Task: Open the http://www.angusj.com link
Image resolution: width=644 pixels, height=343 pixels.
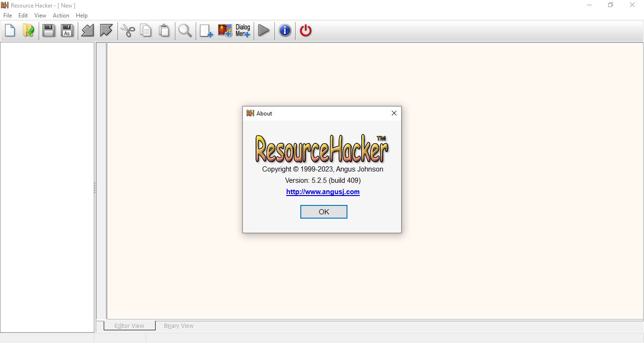Action: (323, 192)
